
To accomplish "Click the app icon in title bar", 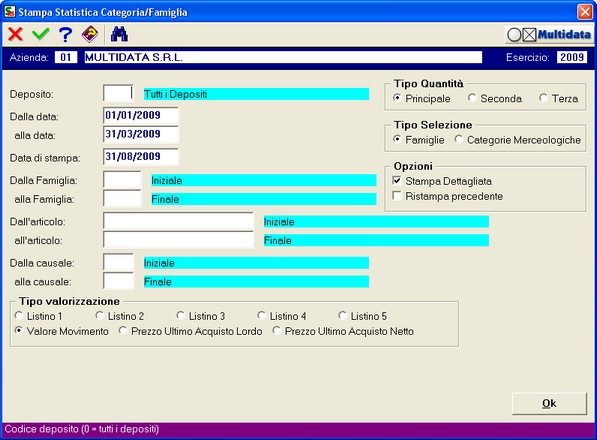I will coord(10,11).
